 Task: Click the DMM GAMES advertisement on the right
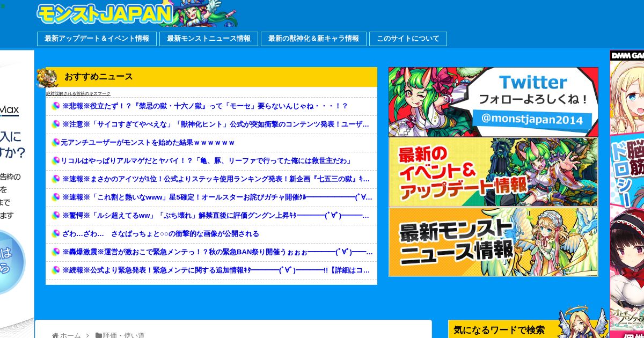point(627,194)
